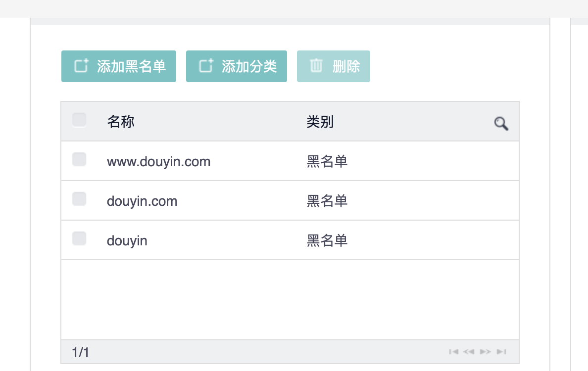Image resolution: width=588 pixels, height=371 pixels.
Task: Click the 1/1 page indicator
Action: click(81, 352)
